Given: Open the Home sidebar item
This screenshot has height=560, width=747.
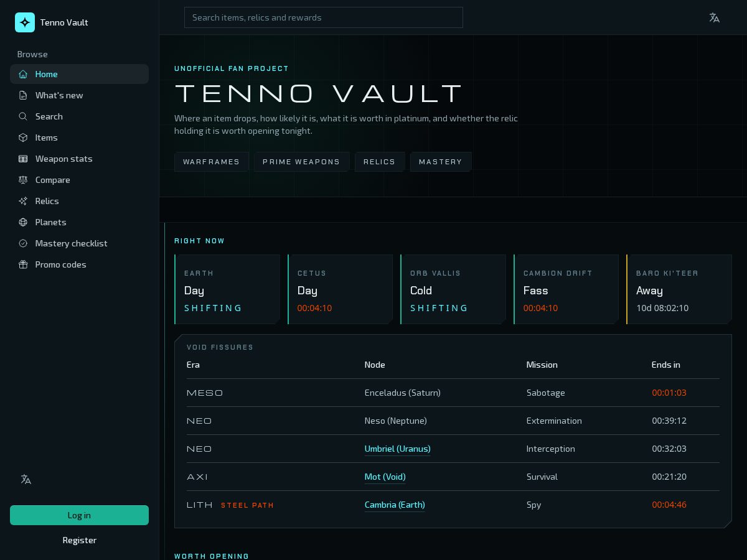Looking at the screenshot, I should tap(79, 74).
